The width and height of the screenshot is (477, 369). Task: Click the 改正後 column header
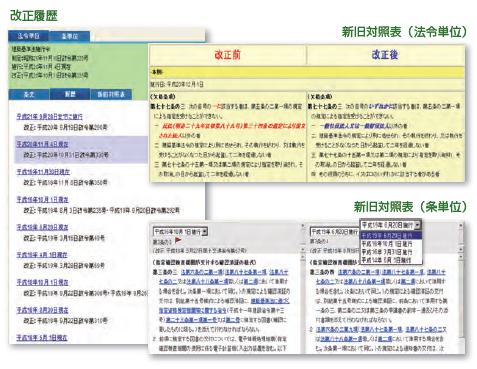tap(385, 55)
